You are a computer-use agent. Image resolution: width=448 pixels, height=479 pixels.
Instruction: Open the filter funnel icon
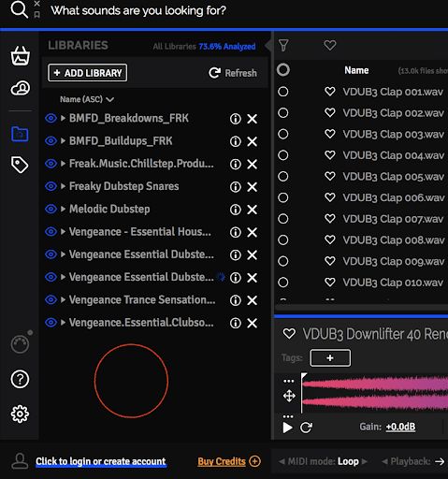[x=283, y=46]
